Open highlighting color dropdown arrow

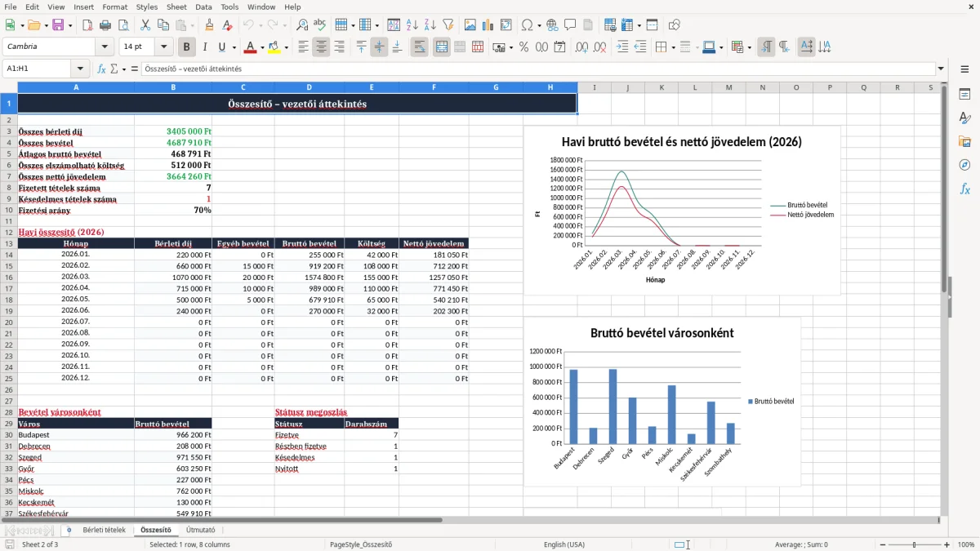[286, 47]
